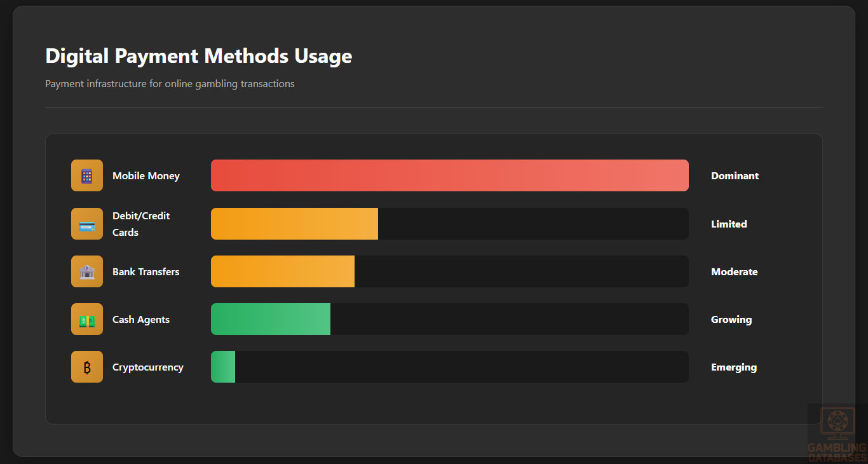Click the Cryptocurrency bitcoin icon
868x464 pixels.
coord(87,367)
